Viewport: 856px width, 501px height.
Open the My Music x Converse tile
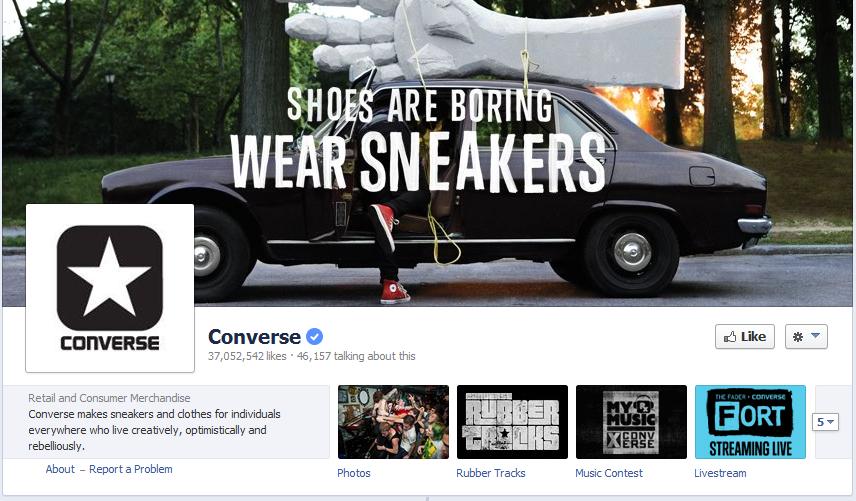(x=631, y=422)
